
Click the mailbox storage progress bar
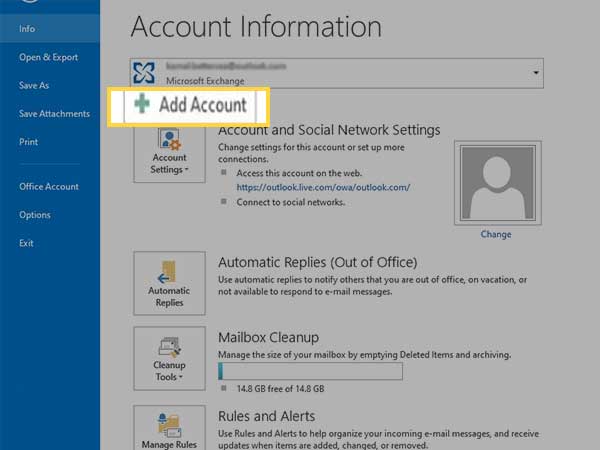(x=310, y=371)
